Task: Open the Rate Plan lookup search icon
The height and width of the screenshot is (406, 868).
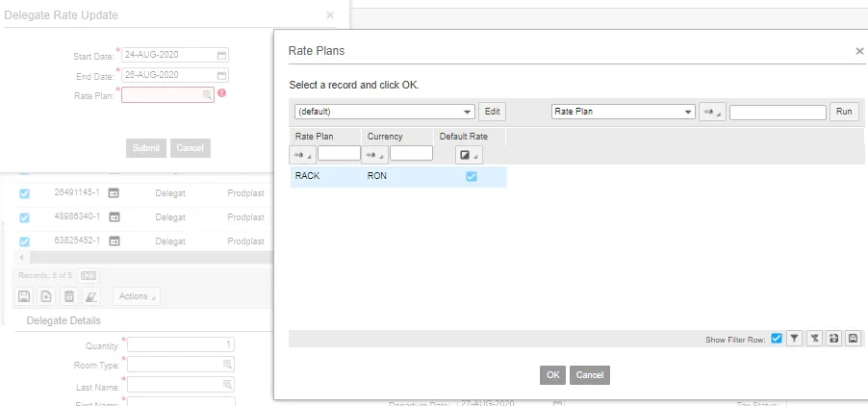Action: [x=207, y=95]
